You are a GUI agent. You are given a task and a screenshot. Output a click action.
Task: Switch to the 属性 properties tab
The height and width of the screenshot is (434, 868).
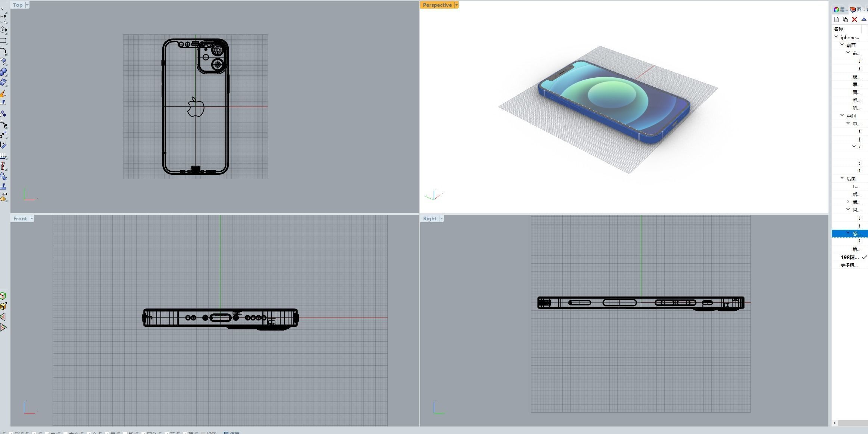840,9
